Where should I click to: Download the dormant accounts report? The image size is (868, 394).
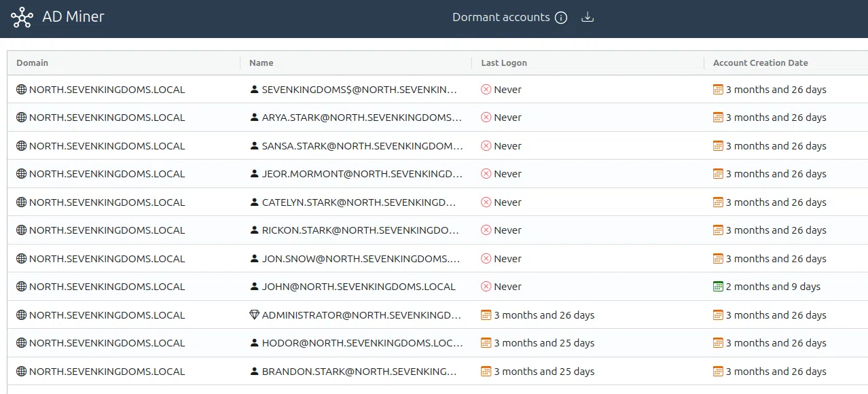[588, 18]
